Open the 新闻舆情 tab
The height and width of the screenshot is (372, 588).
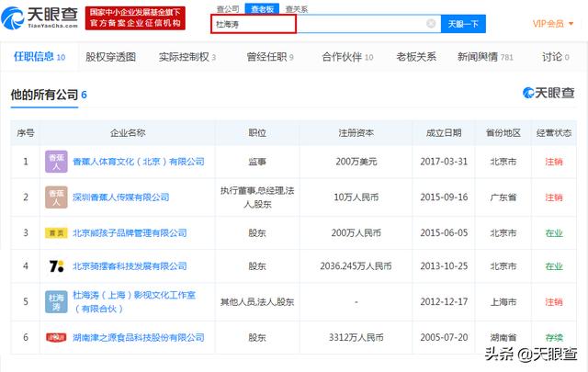coord(485,57)
